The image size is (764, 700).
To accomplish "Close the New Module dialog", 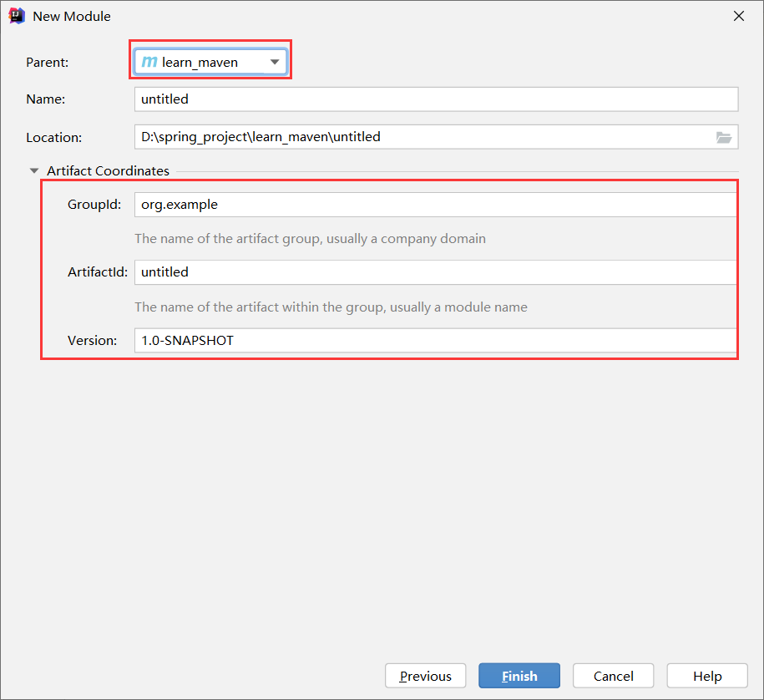I will [738, 16].
